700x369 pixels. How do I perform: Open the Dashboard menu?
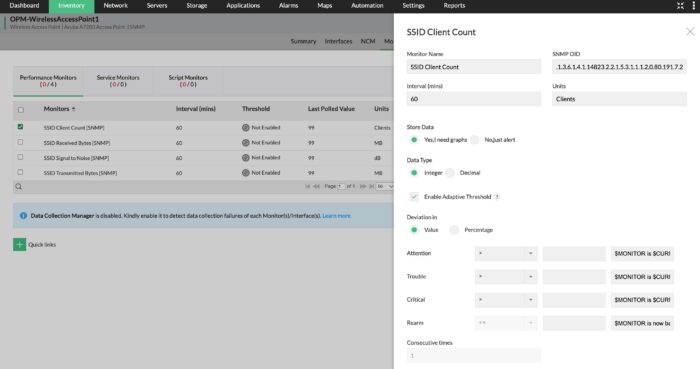pyautogui.click(x=24, y=6)
